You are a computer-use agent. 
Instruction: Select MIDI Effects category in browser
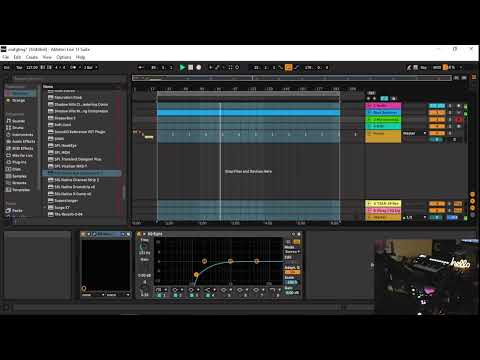point(22,148)
